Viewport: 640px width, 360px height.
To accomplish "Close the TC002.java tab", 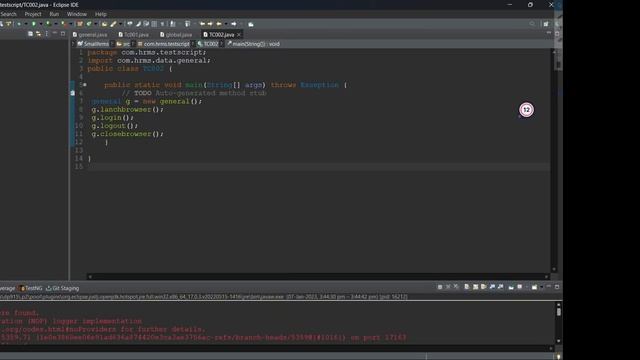I will (239, 35).
